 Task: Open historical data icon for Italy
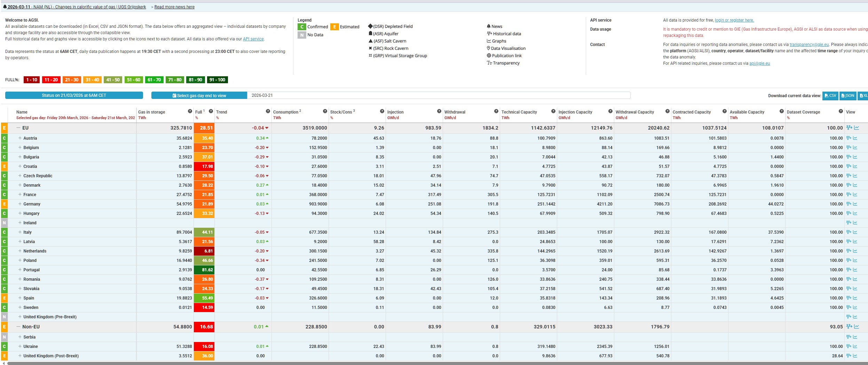click(849, 232)
